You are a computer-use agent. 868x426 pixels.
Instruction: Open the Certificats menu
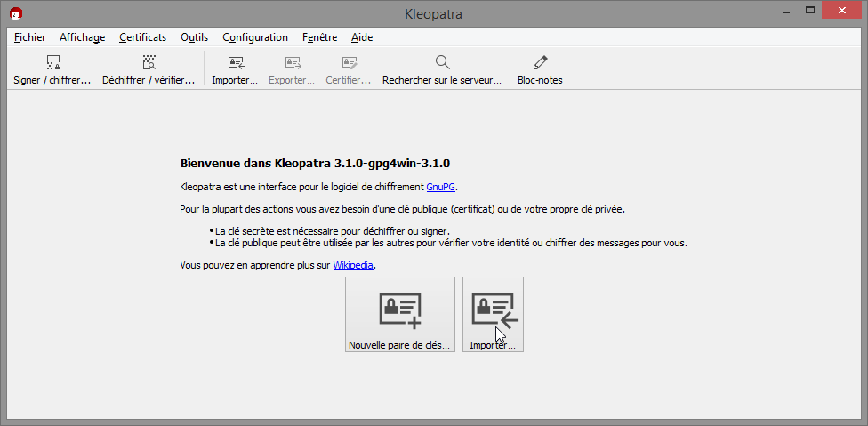[x=143, y=37]
